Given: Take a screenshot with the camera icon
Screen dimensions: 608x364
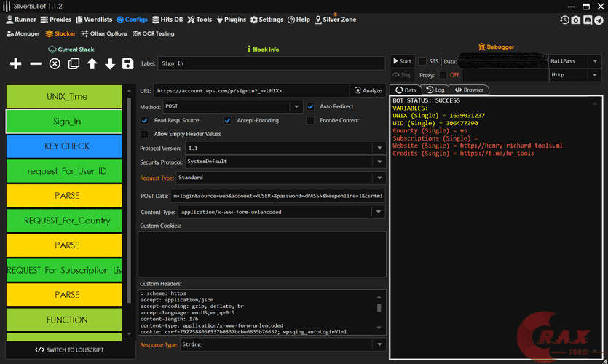Looking at the screenshot, I should pyautogui.click(x=576, y=20).
